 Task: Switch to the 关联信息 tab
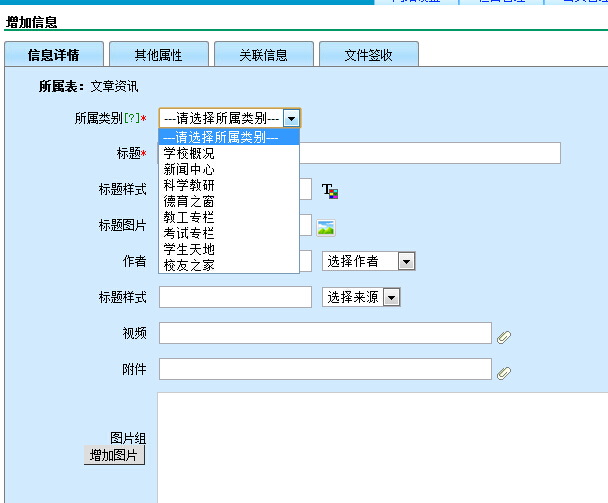tap(263, 55)
